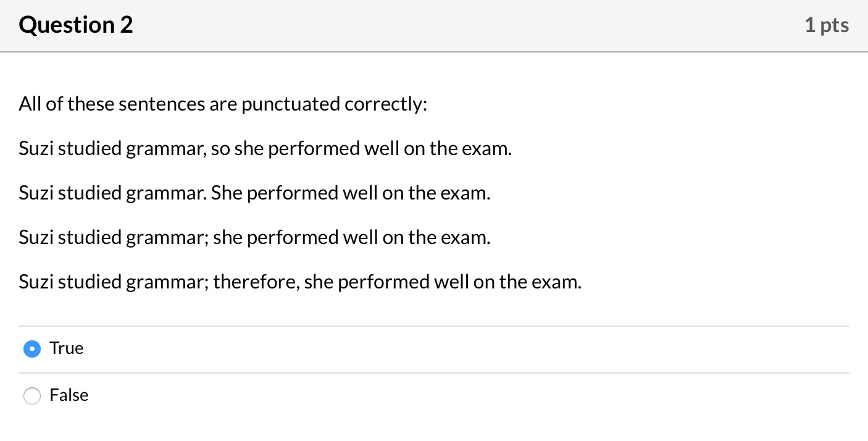The width and height of the screenshot is (868, 441).
Task: Click the currently selected answer
Action: (x=32, y=349)
